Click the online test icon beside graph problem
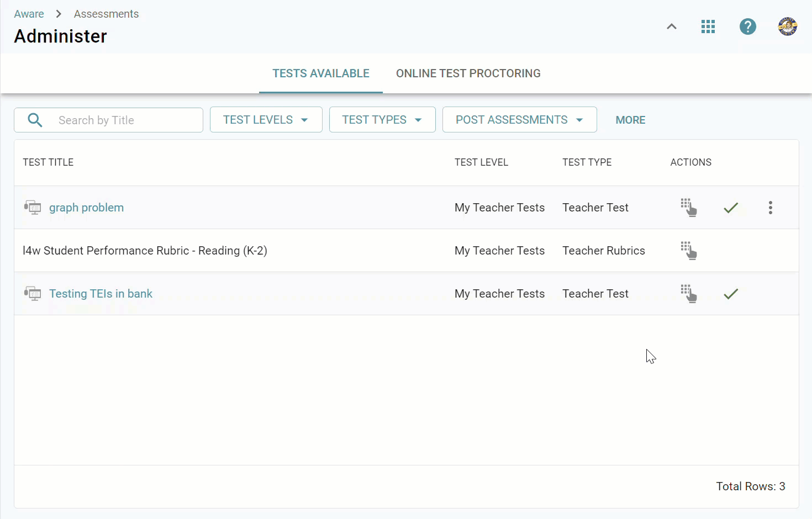 pyautogui.click(x=33, y=208)
